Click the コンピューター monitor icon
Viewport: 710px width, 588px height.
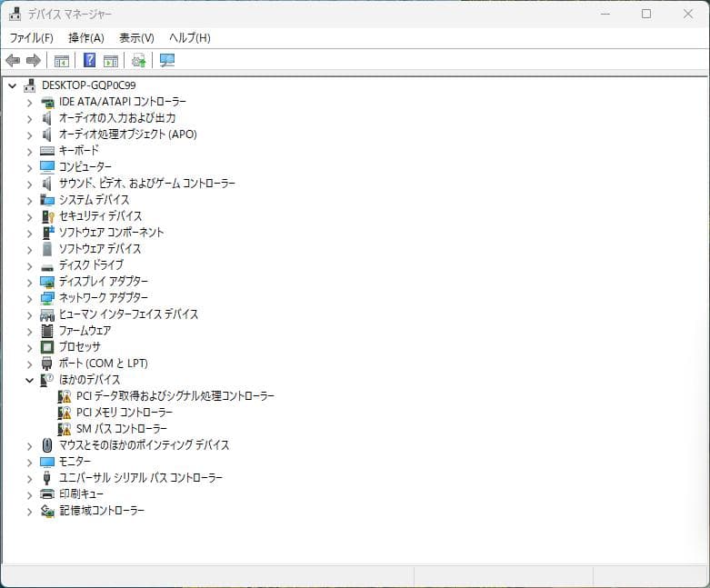pyautogui.click(x=47, y=167)
